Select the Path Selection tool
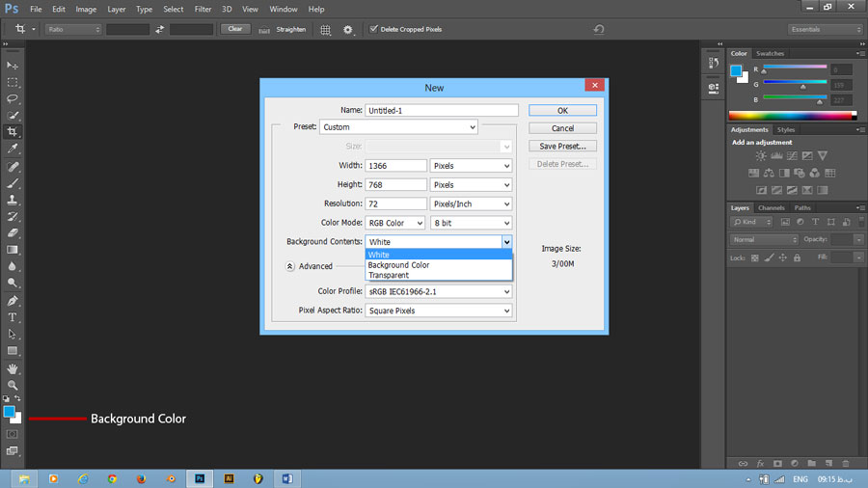This screenshot has height=488, width=868. 13,335
